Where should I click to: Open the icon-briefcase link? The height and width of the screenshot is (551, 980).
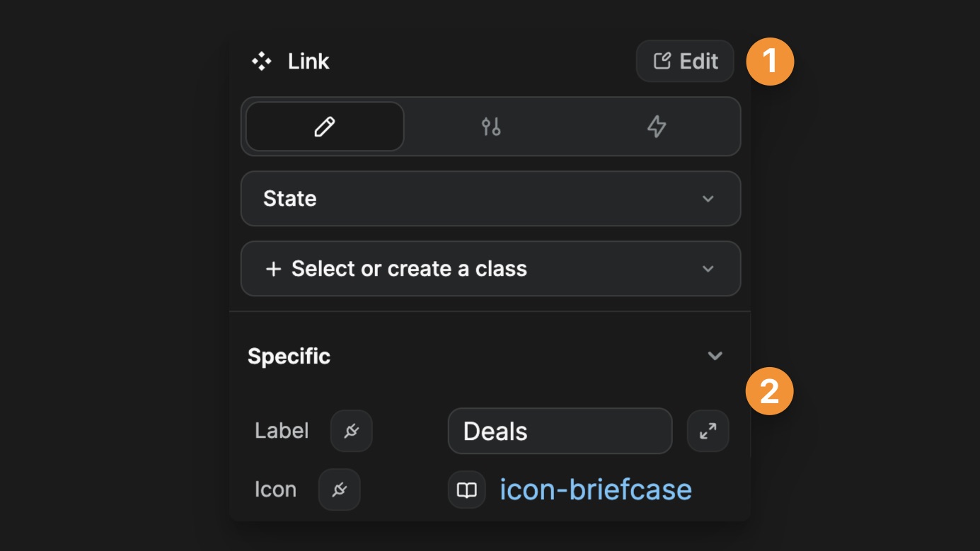[595, 489]
